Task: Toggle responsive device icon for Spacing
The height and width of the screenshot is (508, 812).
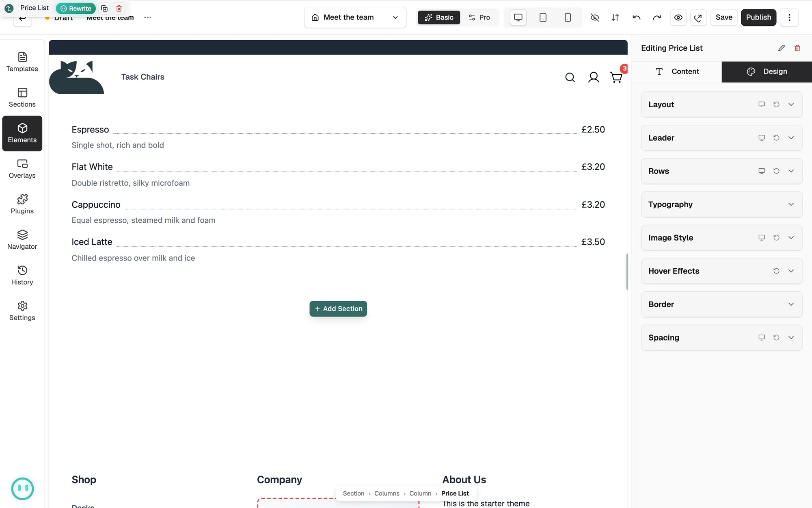Action: [x=762, y=338]
